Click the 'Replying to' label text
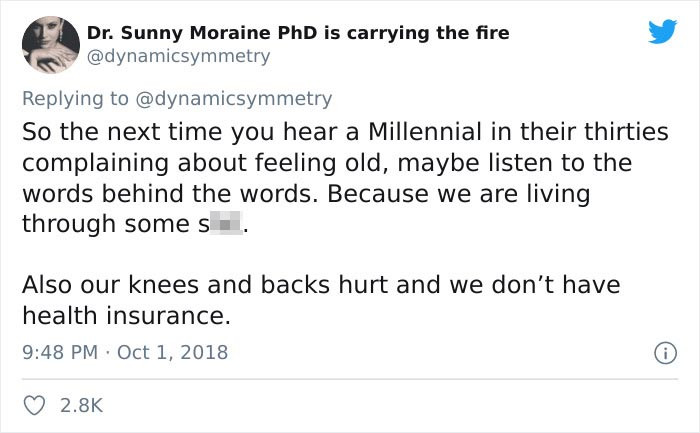 click(75, 99)
